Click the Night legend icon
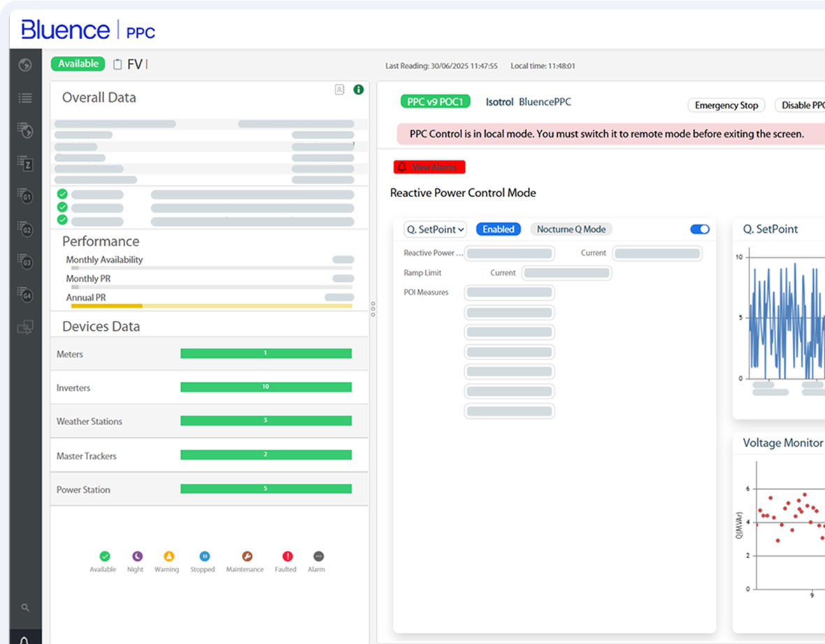825x644 pixels. coord(137,556)
